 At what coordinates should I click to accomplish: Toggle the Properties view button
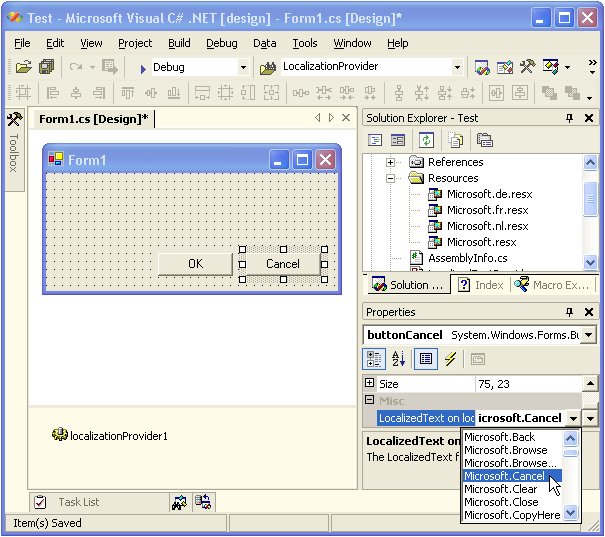(426, 359)
